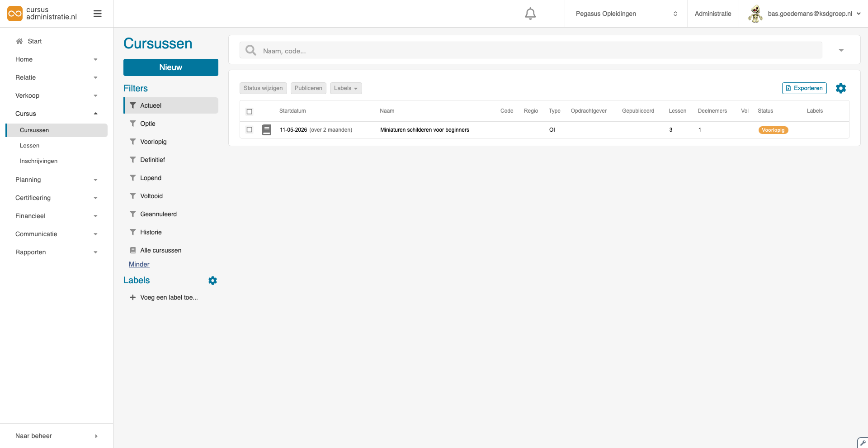Expand advanced search options arrow

(841, 50)
